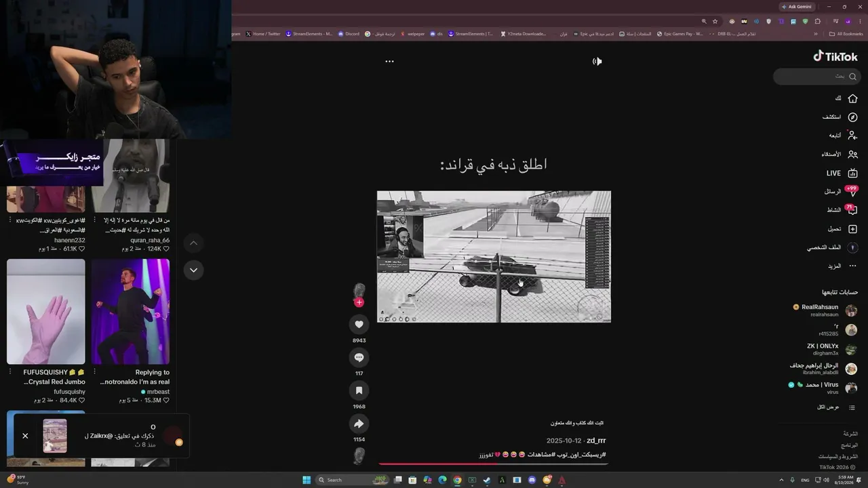Image resolution: width=868 pixels, height=488 pixels.
Task: Toggle the video sound speaker icon
Action: (597, 61)
